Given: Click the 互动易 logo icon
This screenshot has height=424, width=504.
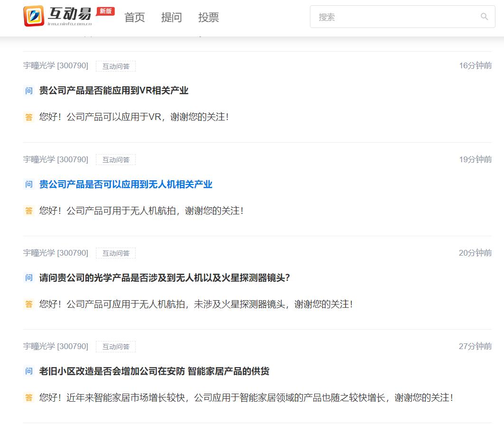Looking at the screenshot, I should coord(34,16).
